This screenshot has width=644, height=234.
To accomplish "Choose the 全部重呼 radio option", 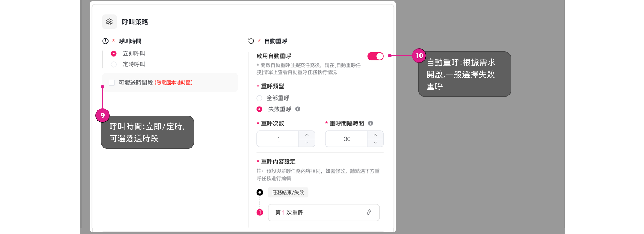I will click(260, 98).
